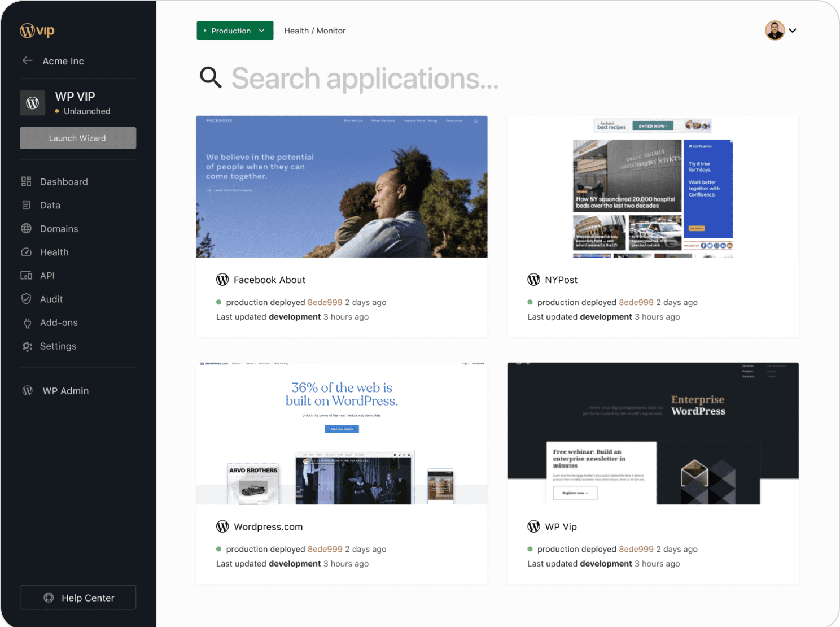Click the Add-ons plug icon
The height and width of the screenshot is (627, 840).
click(27, 323)
